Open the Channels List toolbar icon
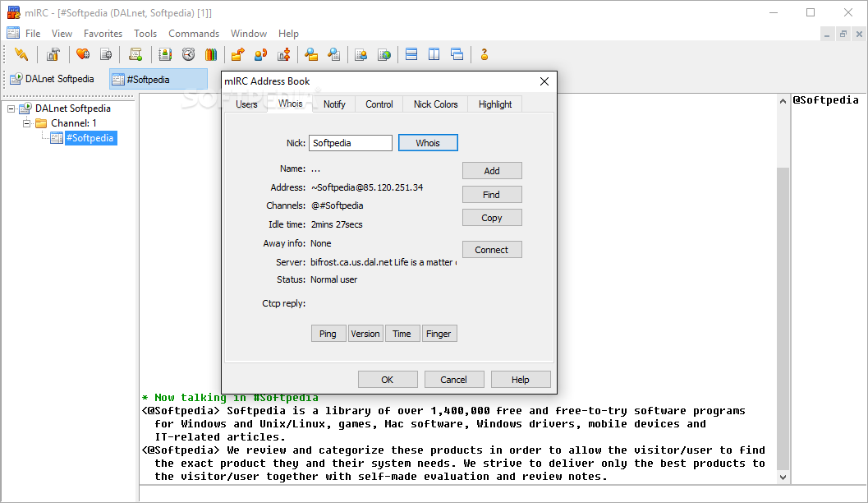 (106, 54)
